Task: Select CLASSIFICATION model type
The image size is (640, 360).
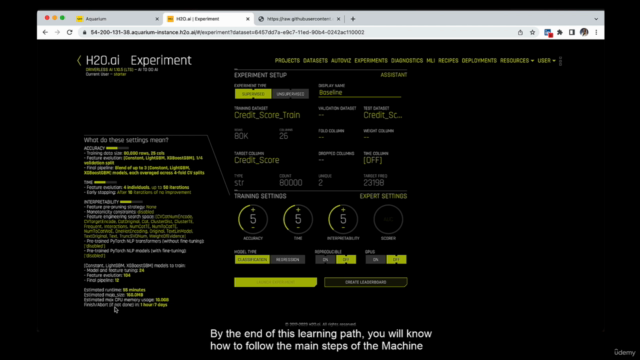Action: tap(252, 260)
